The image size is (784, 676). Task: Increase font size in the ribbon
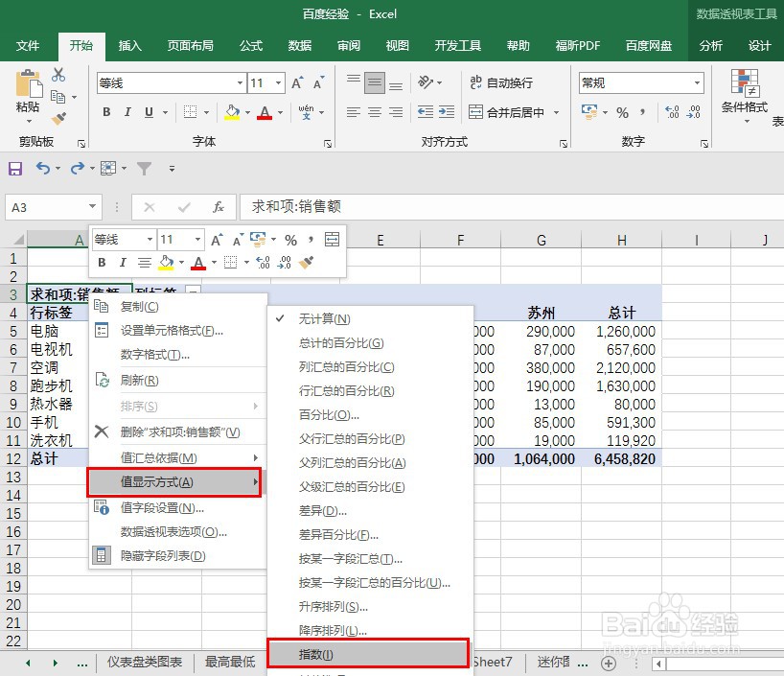pyautogui.click(x=297, y=83)
